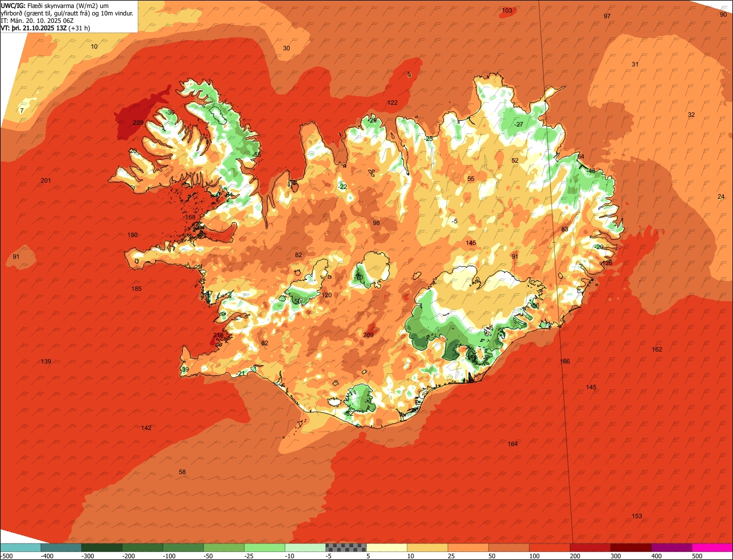
Task: Click the map value 90
Action: [x=723, y=15]
